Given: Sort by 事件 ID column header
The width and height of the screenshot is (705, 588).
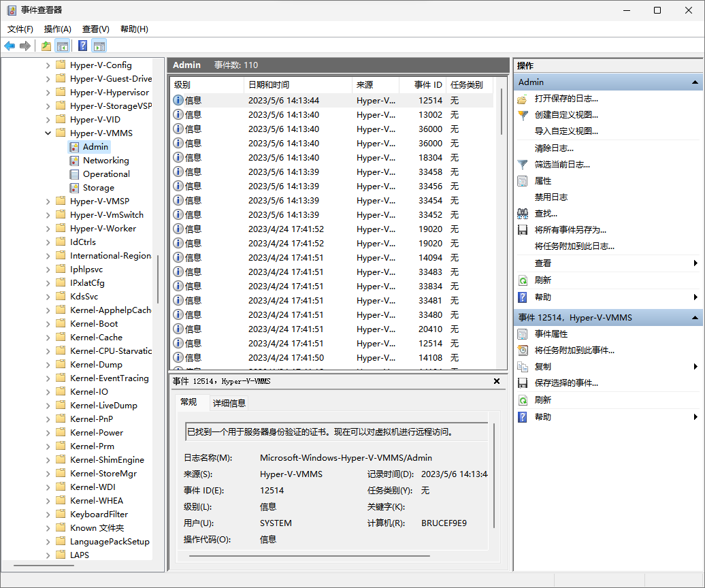Looking at the screenshot, I should (x=422, y=85).
